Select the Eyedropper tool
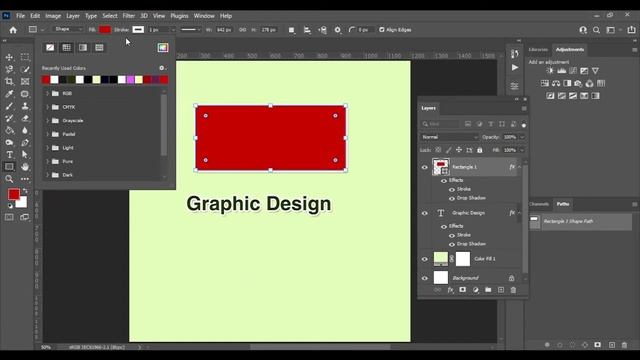 (x=9, y=94)
